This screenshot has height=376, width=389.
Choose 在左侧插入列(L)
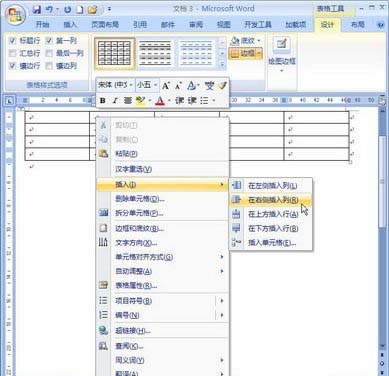coord(271,185)
